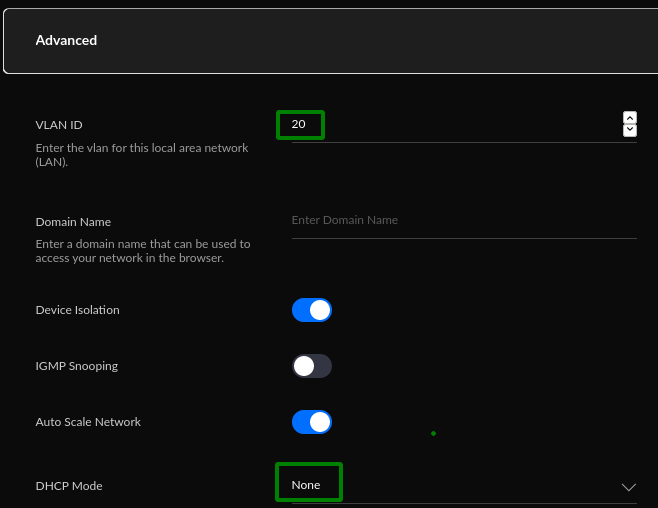
Task: Click the VLAN ID help description text
Action: pyautogui.click(x=141, y=154)
